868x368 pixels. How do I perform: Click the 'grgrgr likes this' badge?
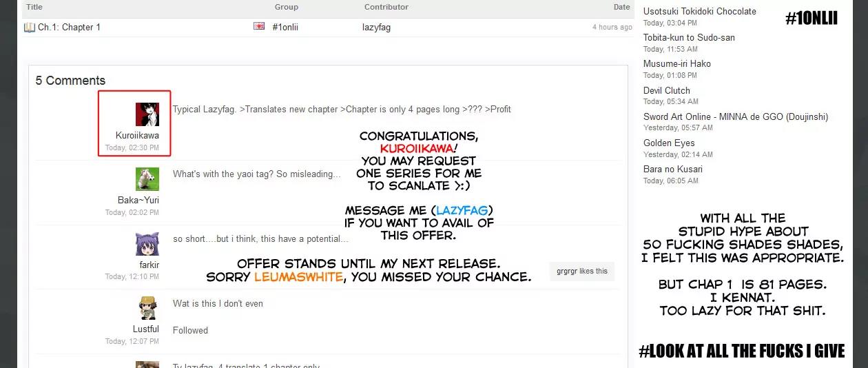[x=582, y=271]
